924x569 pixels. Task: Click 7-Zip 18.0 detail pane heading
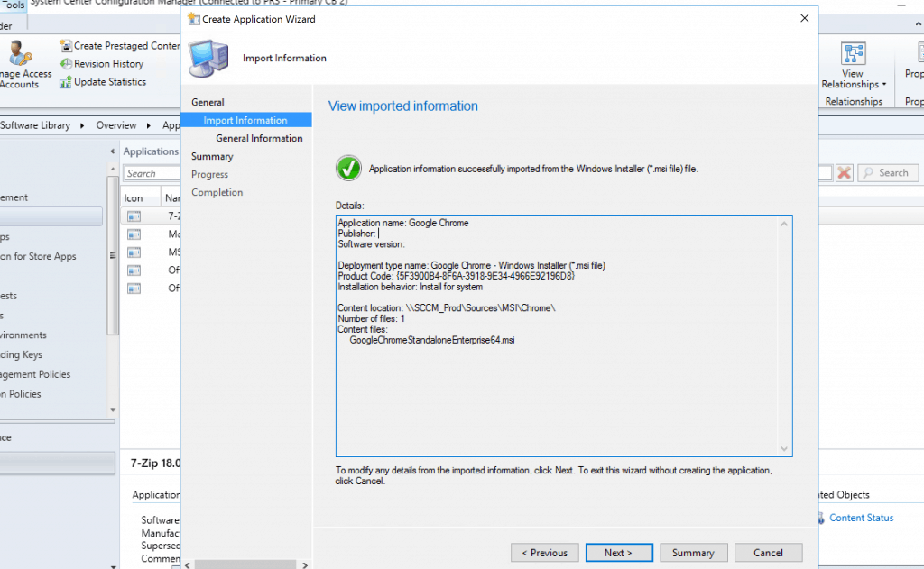pyautogui.click(x=155, y=463)
